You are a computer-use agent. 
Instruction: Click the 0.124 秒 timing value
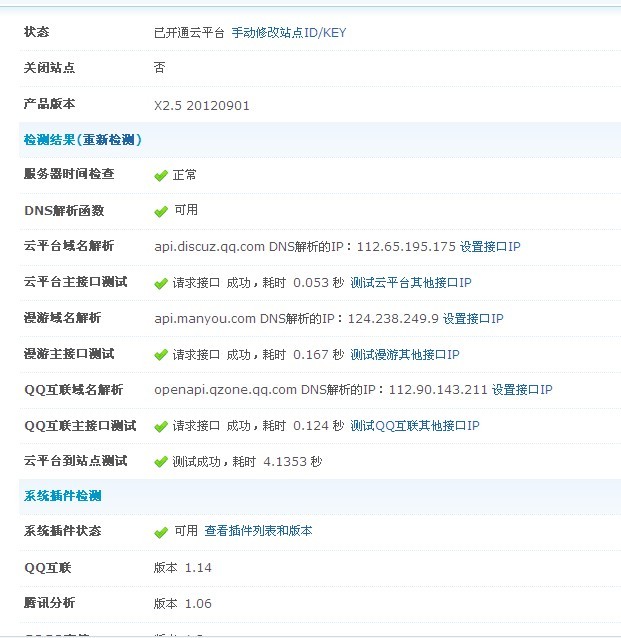pyautogui.click(x=319, y=426)
